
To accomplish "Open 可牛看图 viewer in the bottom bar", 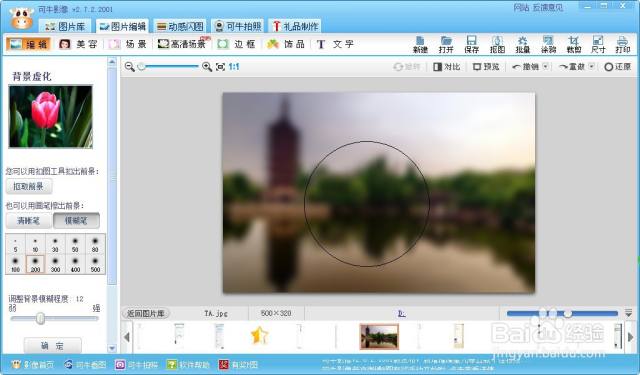I will coord(85,364).
